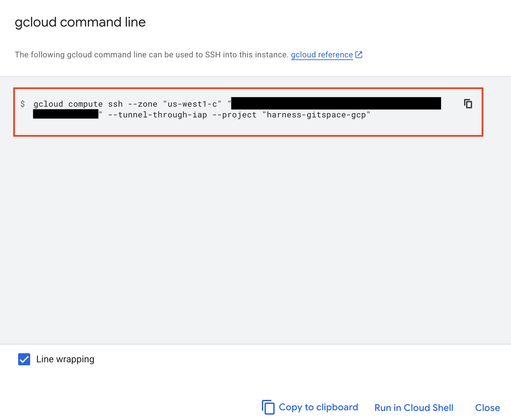Close the gcloud command line dialog
Screen dimensions: 511x420
(x=487, y=408)
